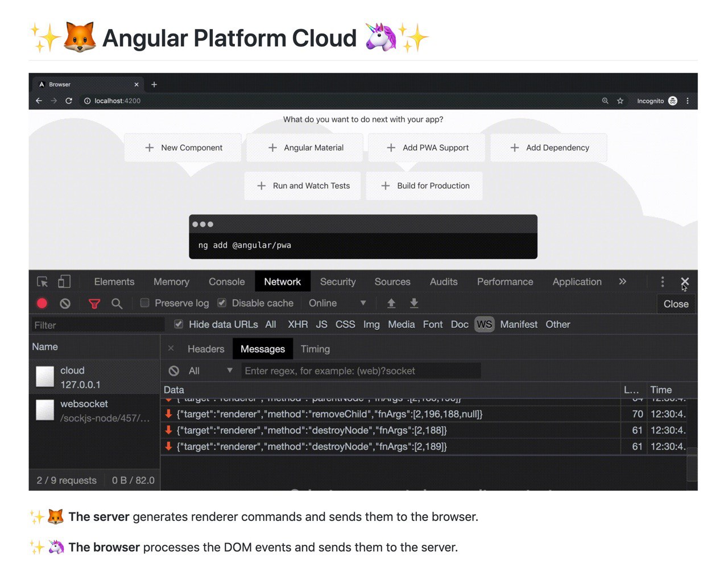Screen dimensions: 728x567
Task: Toggle Hide data URLs checkbox
Action: click(179, 324)
